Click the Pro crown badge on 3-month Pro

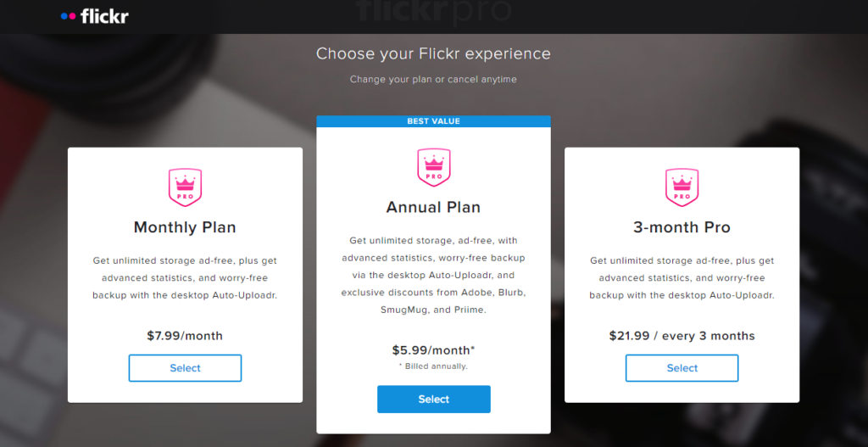[682, 187]
